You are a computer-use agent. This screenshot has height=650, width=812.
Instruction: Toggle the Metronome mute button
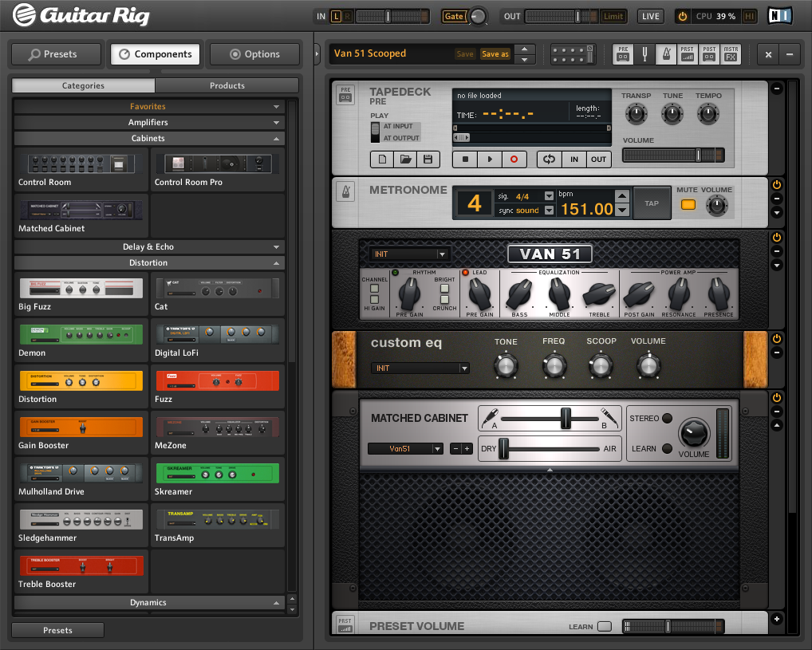tap(688, 205)
